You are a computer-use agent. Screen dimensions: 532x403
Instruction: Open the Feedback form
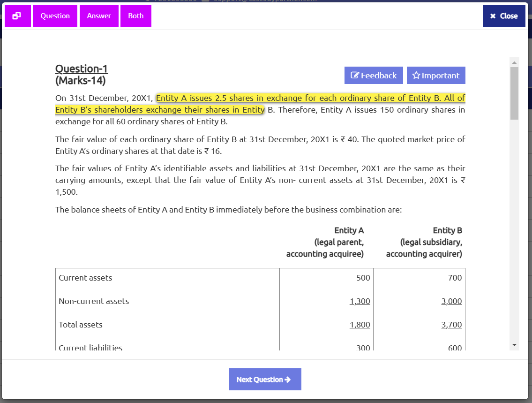point(374,76)
